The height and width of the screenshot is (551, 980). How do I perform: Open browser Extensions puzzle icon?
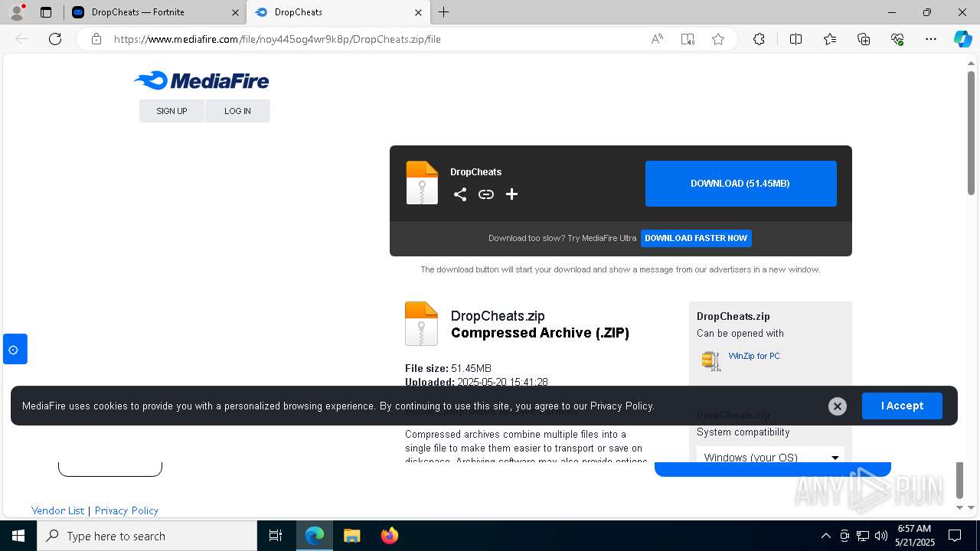[x=759, y=39]
